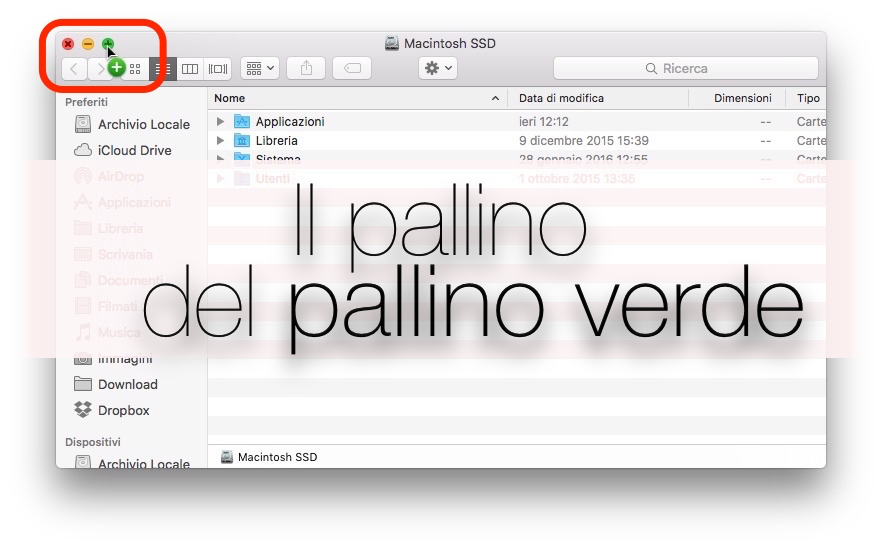Click the iCloud Drive cloud icon

coord(83,150)
